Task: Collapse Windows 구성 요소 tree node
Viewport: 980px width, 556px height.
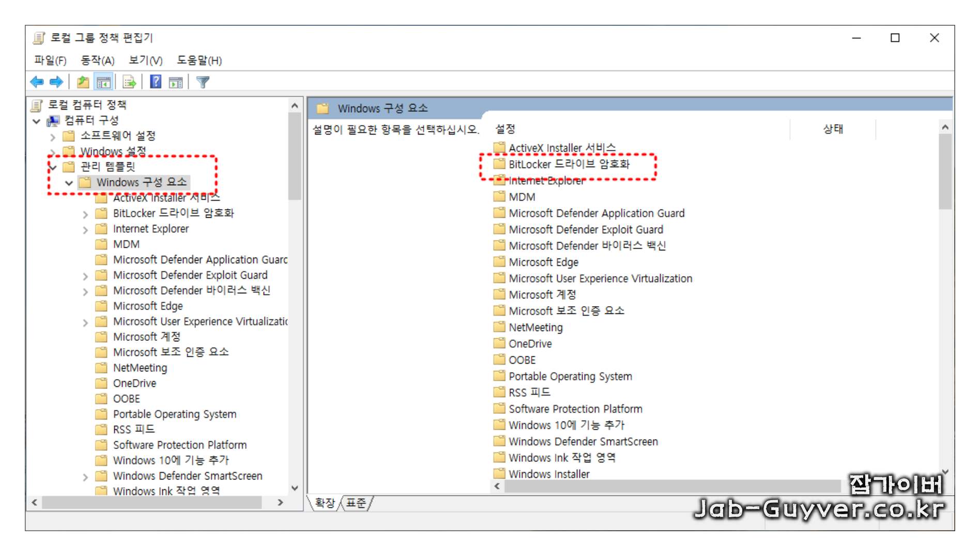Action: click(69, 183)
